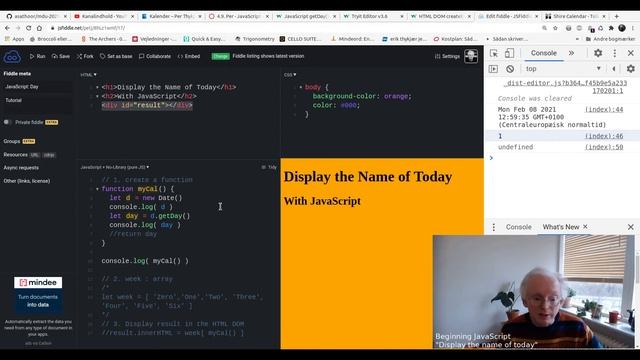
Task: Switch to drawer Console tab
Action: pyautogui.click(x=518, y=227)
